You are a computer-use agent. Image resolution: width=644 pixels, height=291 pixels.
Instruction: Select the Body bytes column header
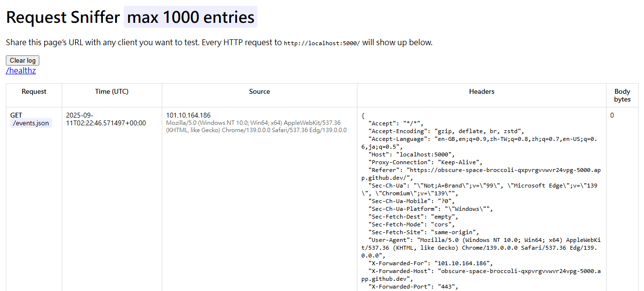622,95
